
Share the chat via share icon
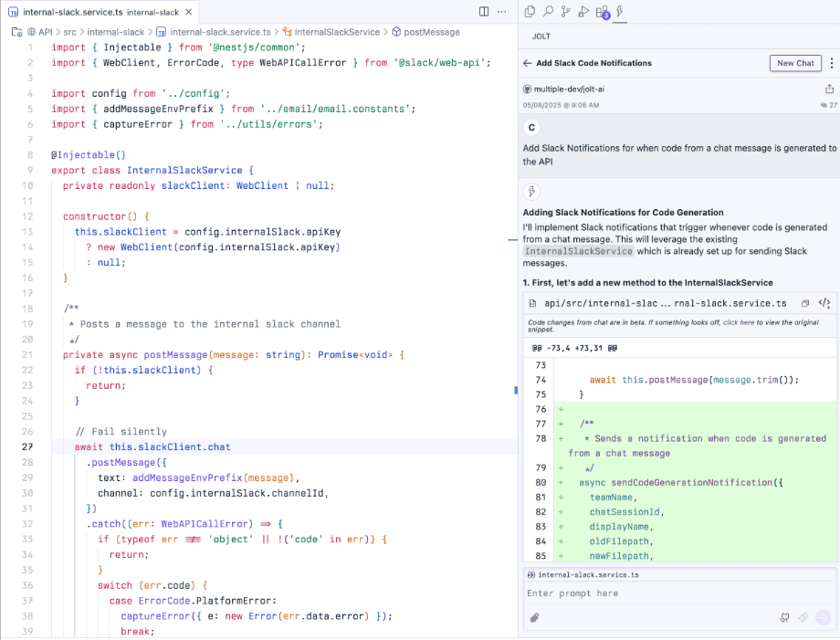829,89
